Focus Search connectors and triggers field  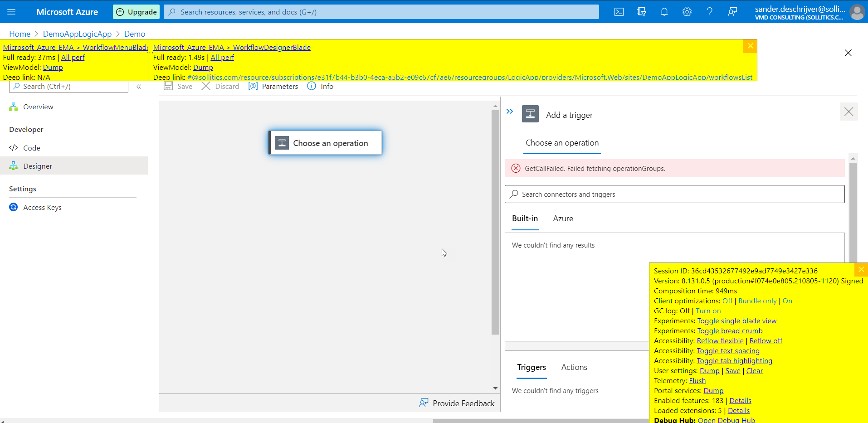pos(674,194)
